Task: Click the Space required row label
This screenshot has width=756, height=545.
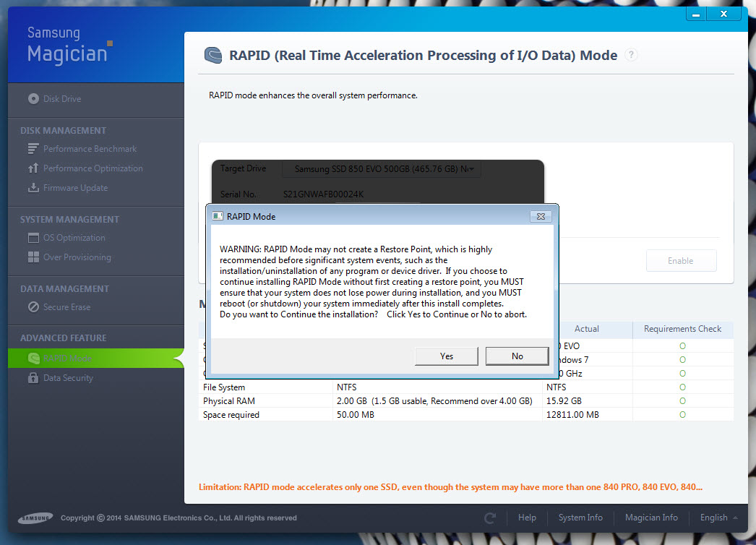Action: tap(231, 415)
